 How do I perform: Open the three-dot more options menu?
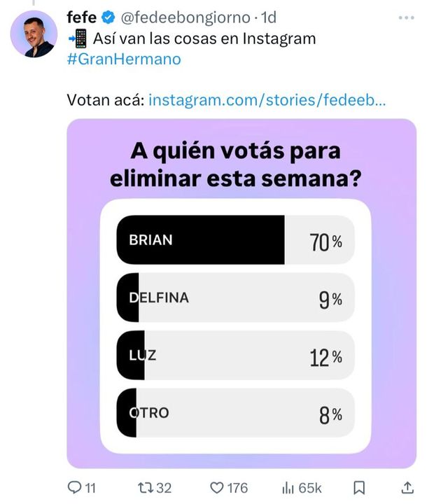point(405,17)
